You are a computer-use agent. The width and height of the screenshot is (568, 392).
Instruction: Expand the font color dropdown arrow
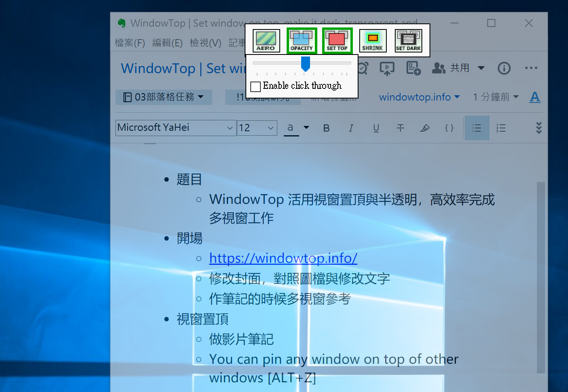coord(306,128)
